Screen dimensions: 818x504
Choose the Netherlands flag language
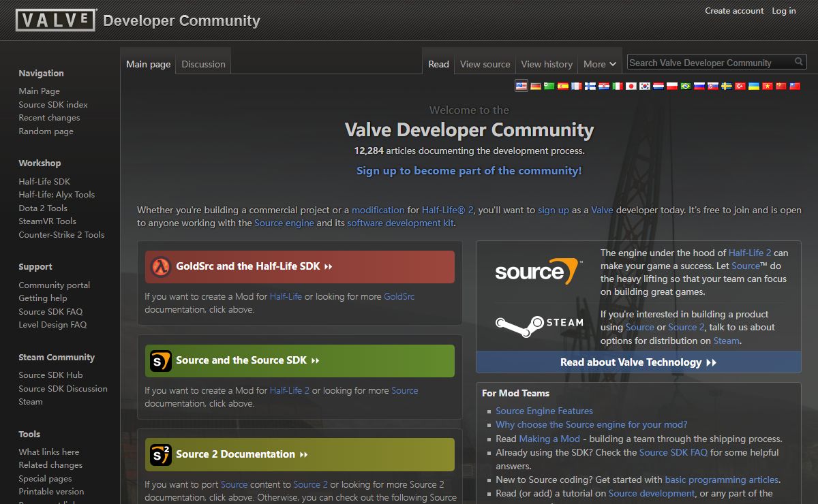[x=658, y=86]
